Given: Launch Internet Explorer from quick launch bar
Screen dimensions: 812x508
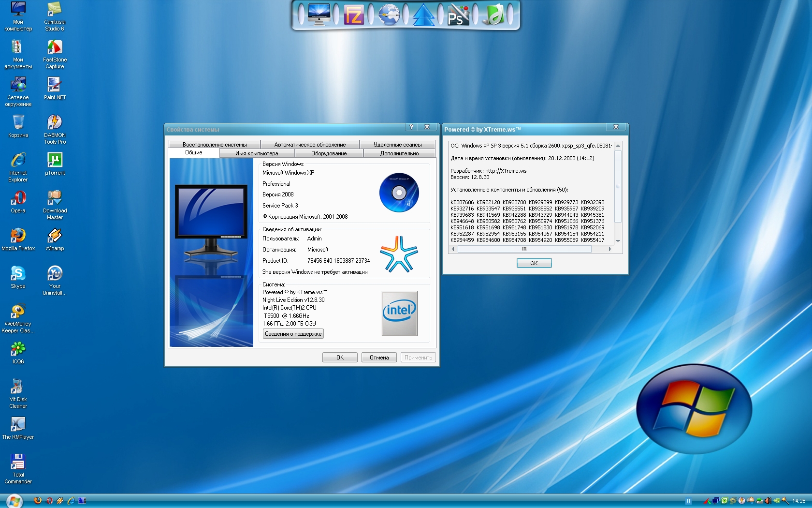Looking at the screenshot, I should (x=71, y=501).
